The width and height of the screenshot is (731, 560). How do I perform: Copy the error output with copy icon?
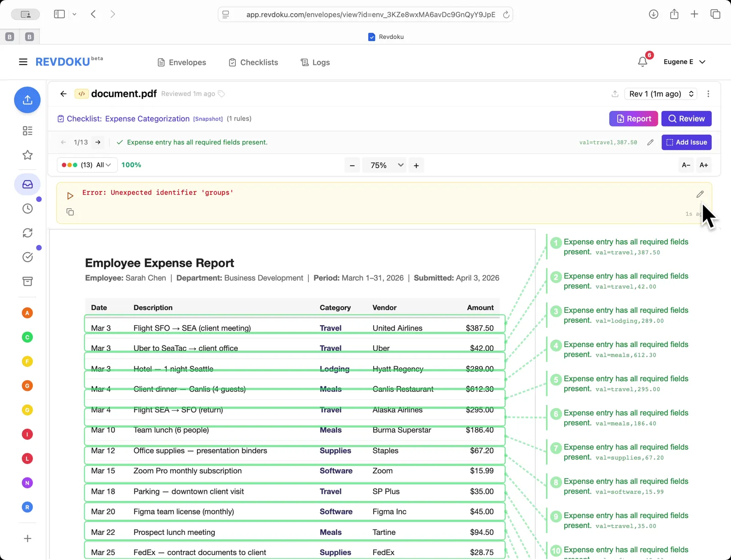[x=70, y=212]
